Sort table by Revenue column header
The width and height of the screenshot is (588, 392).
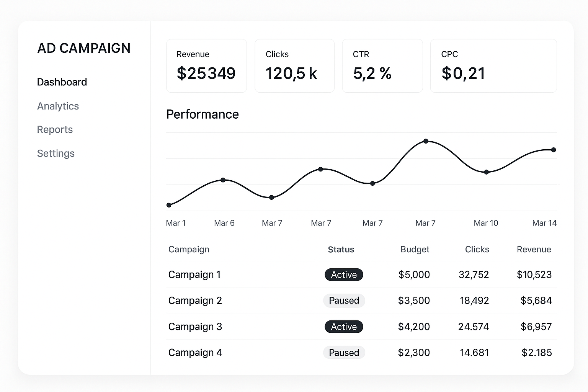pyautogui.click(x=534, y=250)
